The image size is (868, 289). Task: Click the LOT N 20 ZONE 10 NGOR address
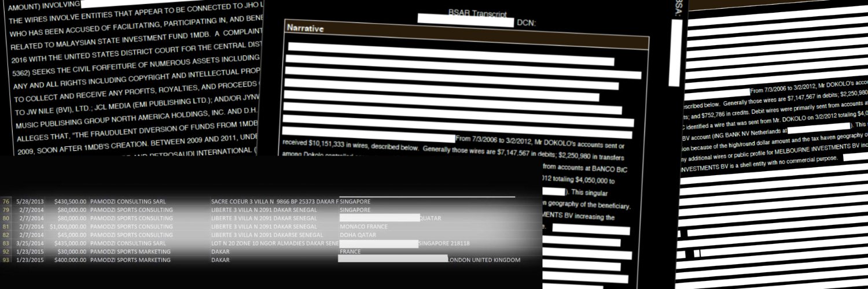275,243
